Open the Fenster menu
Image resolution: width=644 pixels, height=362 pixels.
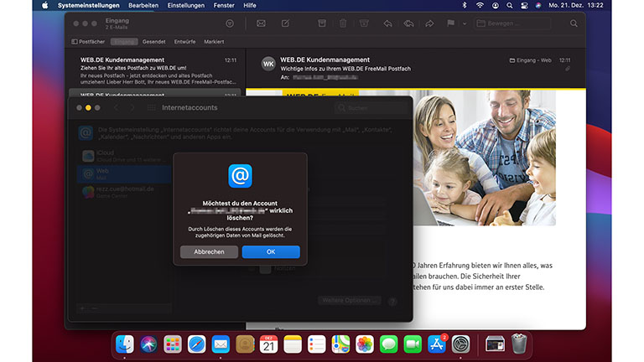tap(224, 5)
